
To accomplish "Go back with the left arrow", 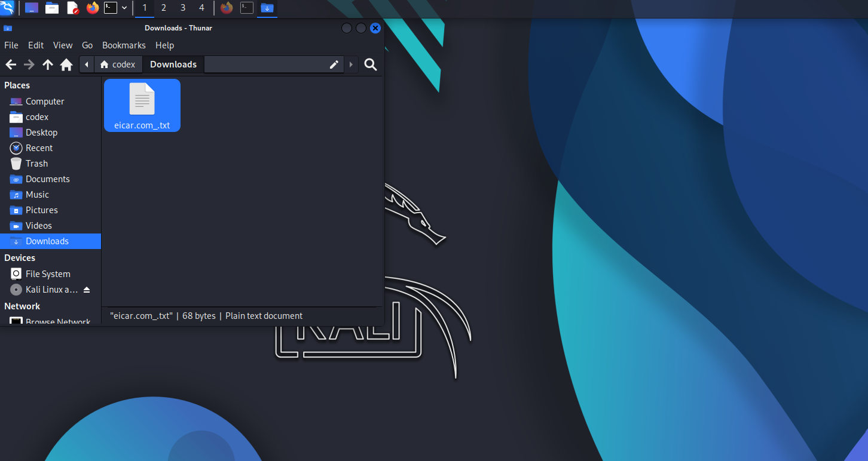I will pos(11,64).
